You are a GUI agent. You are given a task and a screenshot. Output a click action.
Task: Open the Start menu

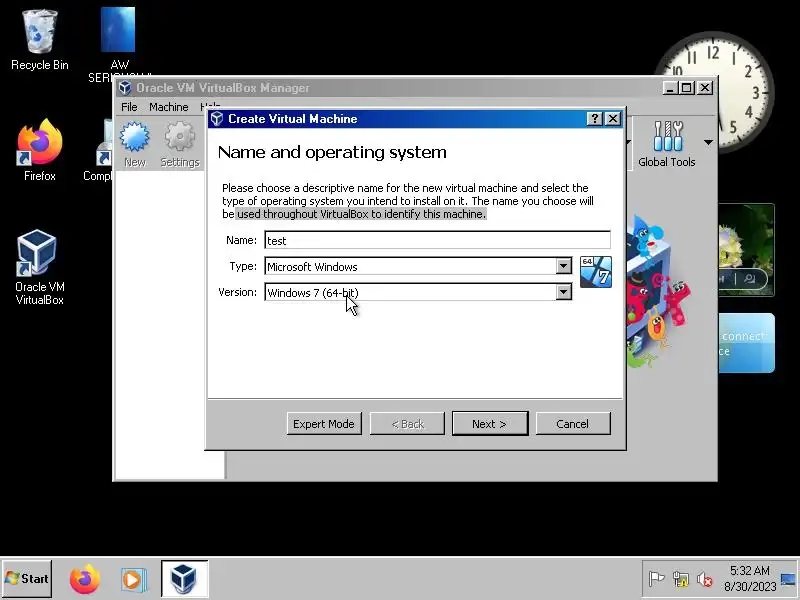[27, 579]
